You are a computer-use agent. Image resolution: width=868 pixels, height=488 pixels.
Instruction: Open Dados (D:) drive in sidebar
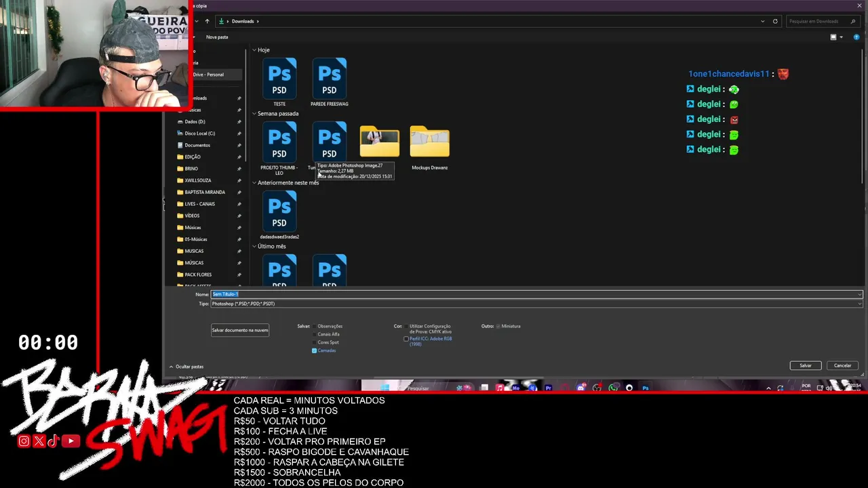[x=195, y=122]
